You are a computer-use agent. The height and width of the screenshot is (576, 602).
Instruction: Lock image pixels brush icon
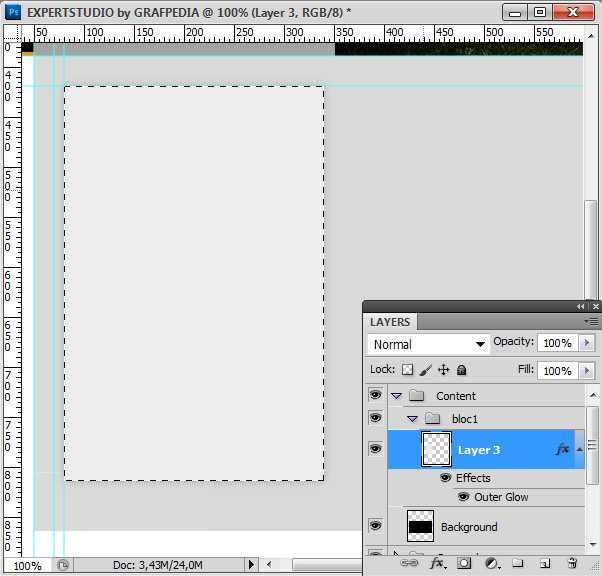coord(425,369)
